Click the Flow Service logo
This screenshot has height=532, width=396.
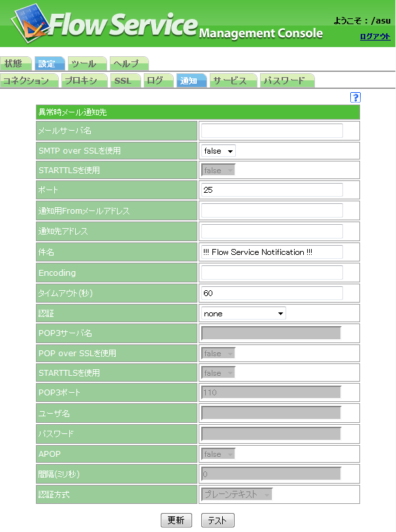[x=105, y=24]
